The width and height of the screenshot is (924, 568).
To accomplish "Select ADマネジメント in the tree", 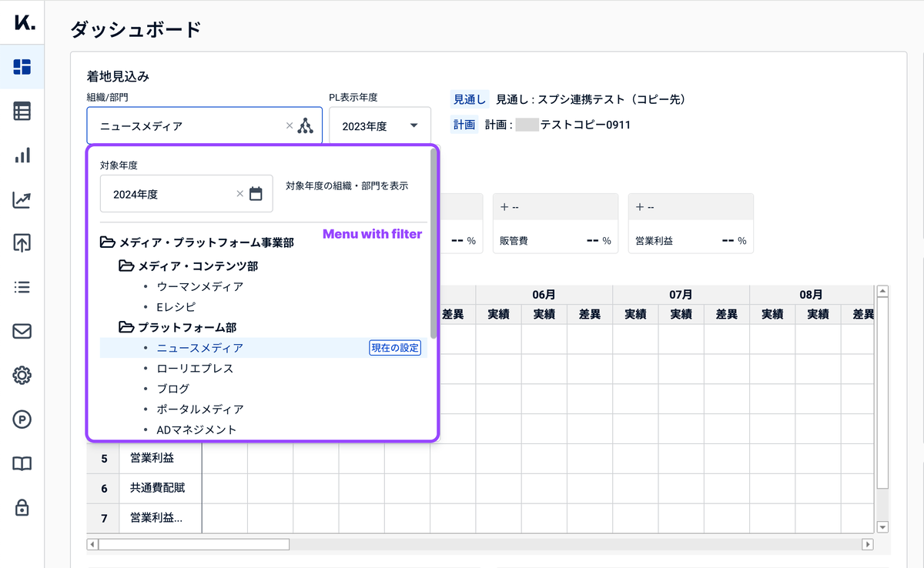I will [x=196, y=429].
